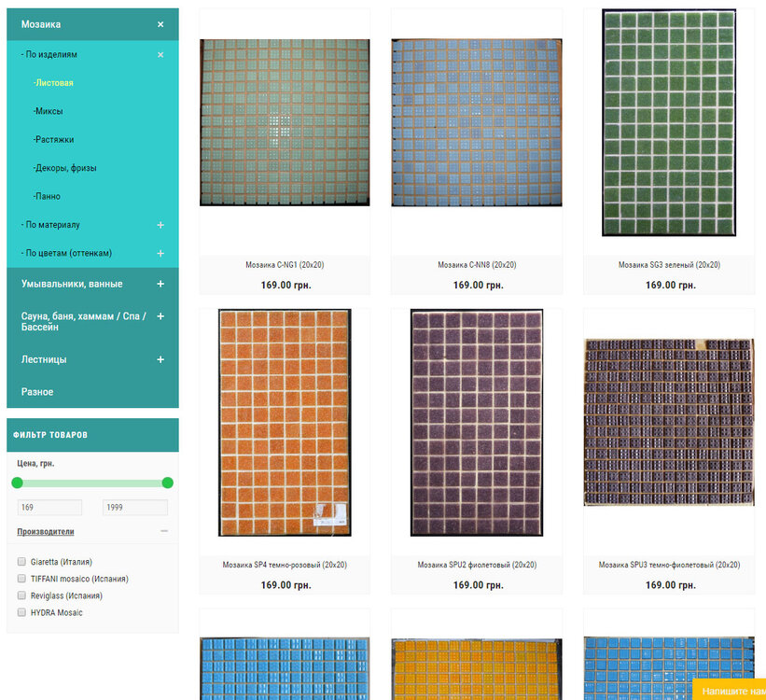
Task: Expand the Лестницы category plus icon
Action: tap(160, 359)
